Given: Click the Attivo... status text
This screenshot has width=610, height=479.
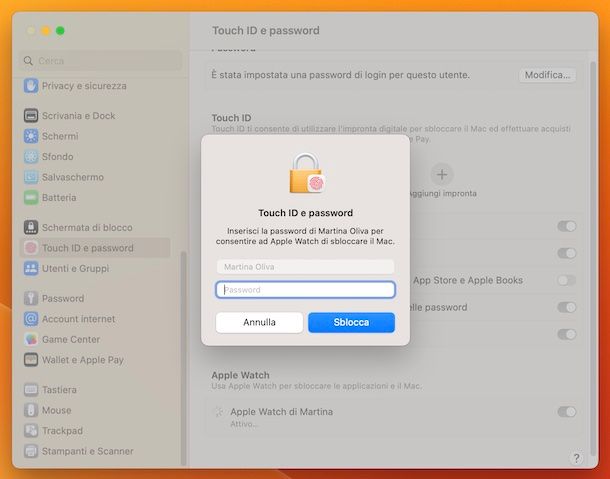Looking at the screenshot, I should point(244,424).
